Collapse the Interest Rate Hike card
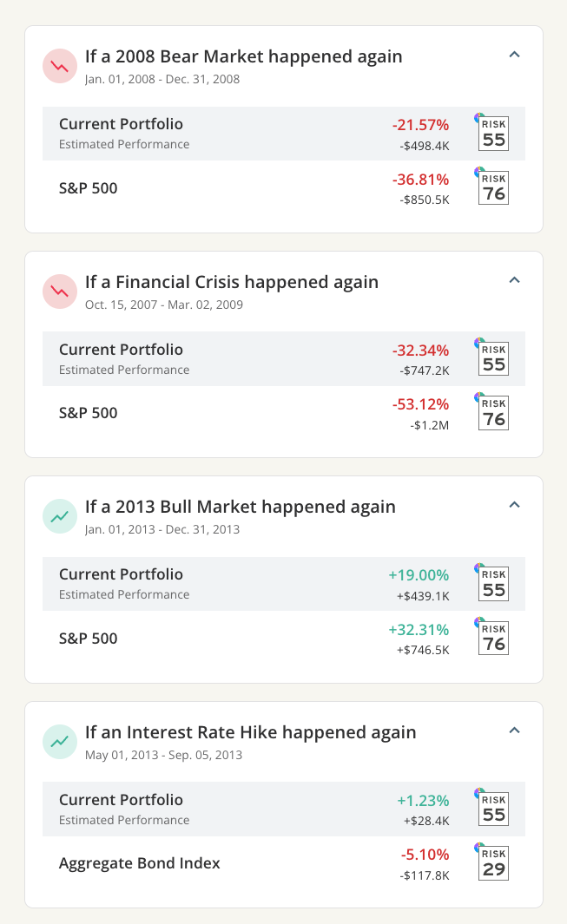This screenshot has height=924, width=567. pos(514,730)
